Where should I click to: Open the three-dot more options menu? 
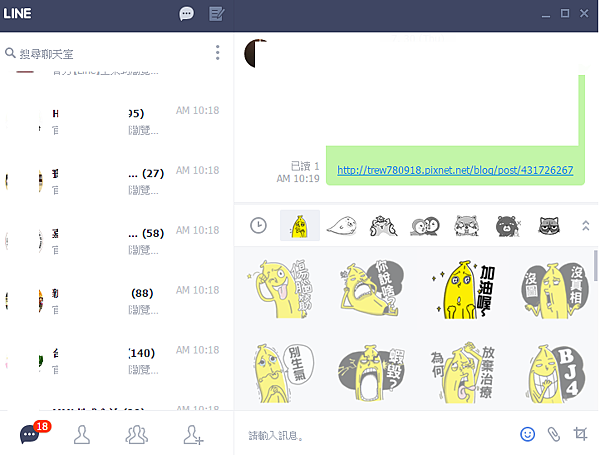(217, 53)
